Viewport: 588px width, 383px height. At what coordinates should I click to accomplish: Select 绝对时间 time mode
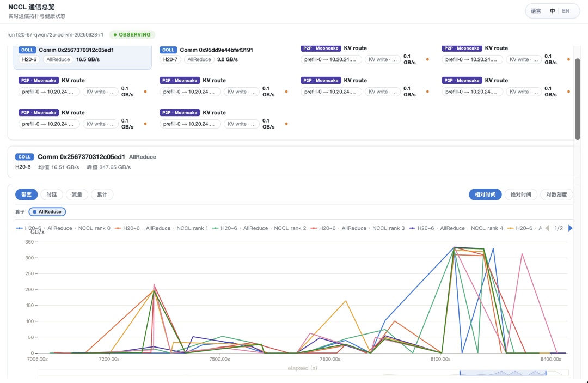click(521, 194)
